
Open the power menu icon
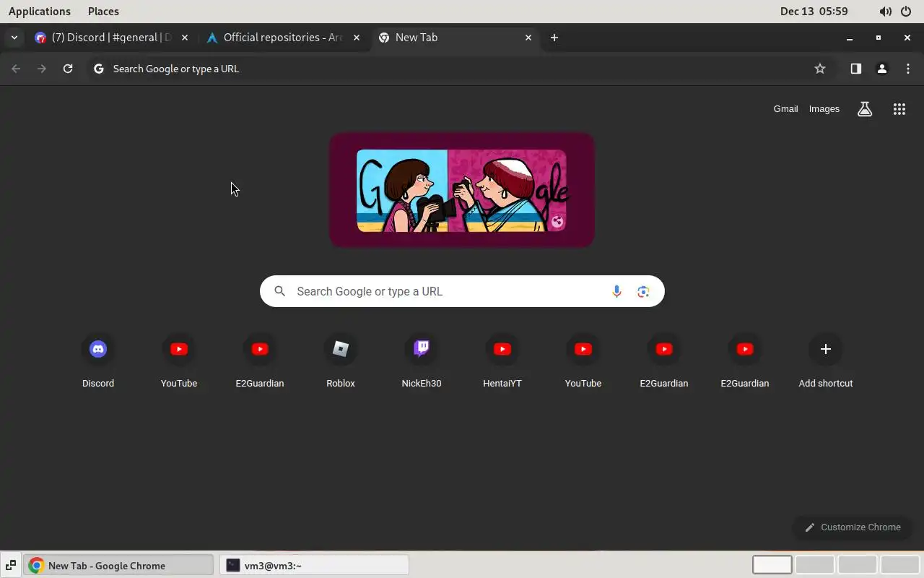coord(906,12)
